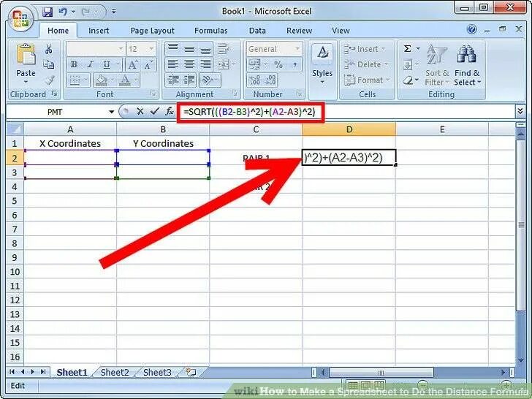532x399 pixels.
Task: Switch to View tab
Action: pos(341,31)
